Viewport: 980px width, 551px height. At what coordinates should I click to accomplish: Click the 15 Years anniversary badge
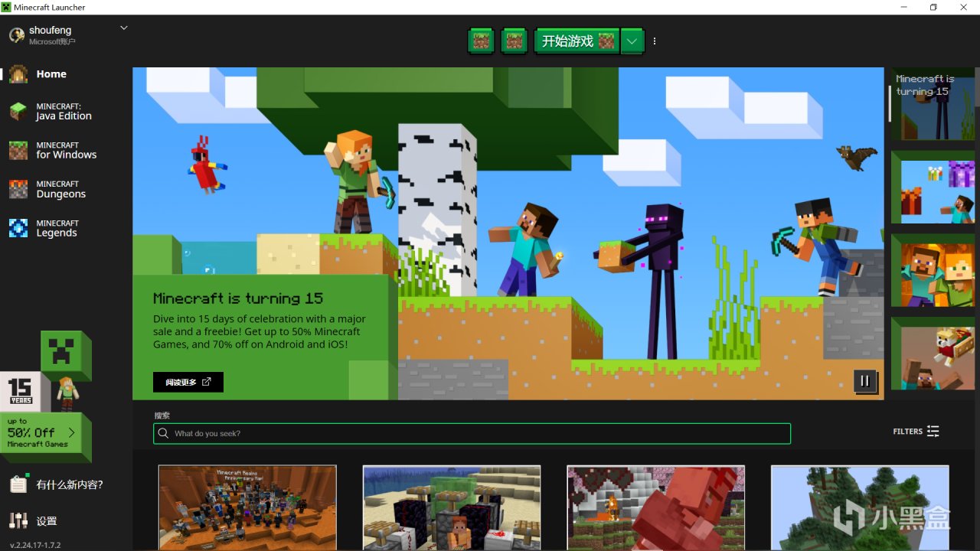coord(20,390)
